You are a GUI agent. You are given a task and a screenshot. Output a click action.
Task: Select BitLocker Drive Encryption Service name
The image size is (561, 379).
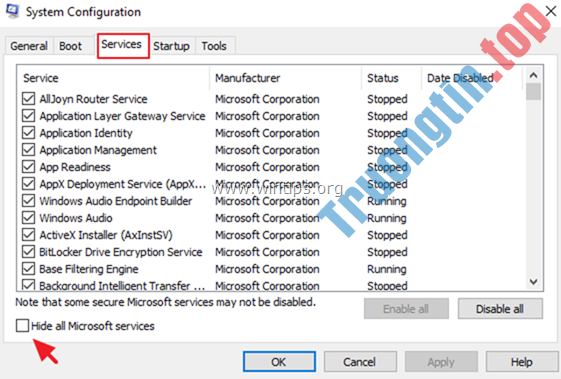click(x=121, y=252)
